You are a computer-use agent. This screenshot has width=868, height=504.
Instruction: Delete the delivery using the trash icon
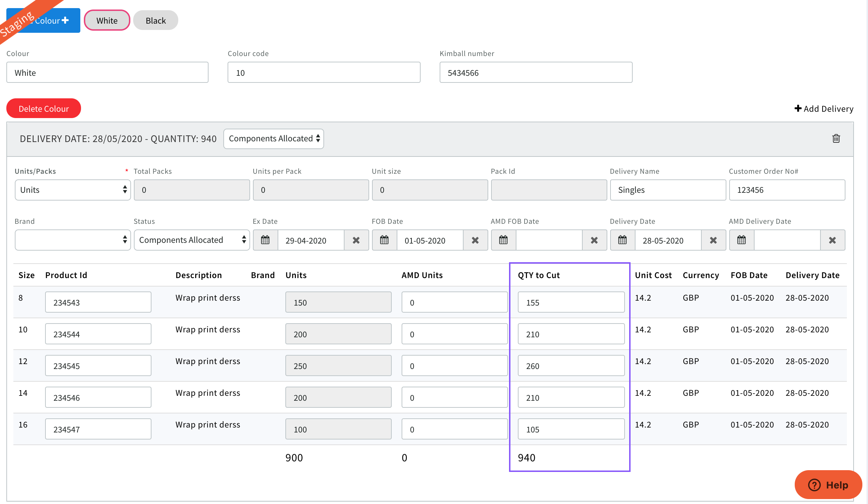(836, 138)
